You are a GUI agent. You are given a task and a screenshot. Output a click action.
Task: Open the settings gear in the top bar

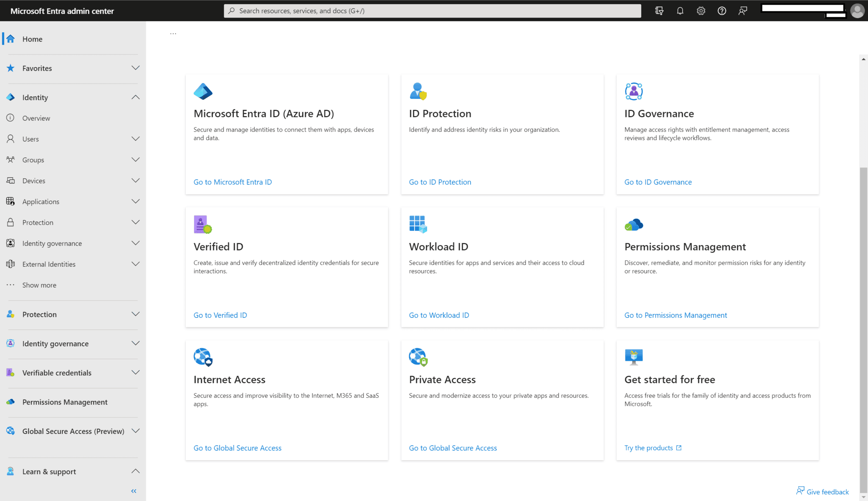(701, 11)
